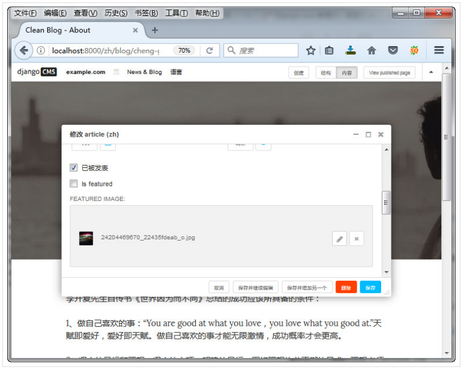Reload the page with the refresh icon
The height and width of the screenshot is (370, 464).
coord(209,51)
